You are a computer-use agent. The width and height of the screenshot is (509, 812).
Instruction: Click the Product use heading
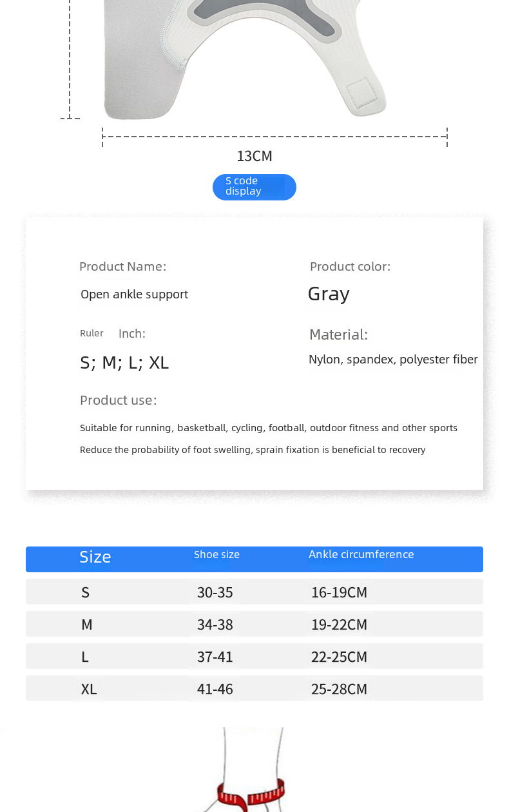[x=118, y=400]
